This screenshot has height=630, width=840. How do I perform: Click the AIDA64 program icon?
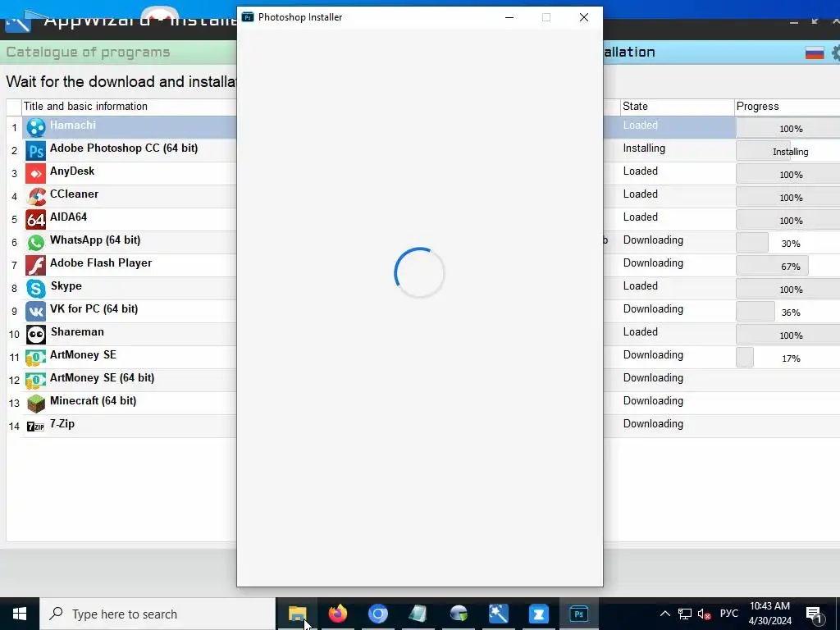tap(36, 220)
